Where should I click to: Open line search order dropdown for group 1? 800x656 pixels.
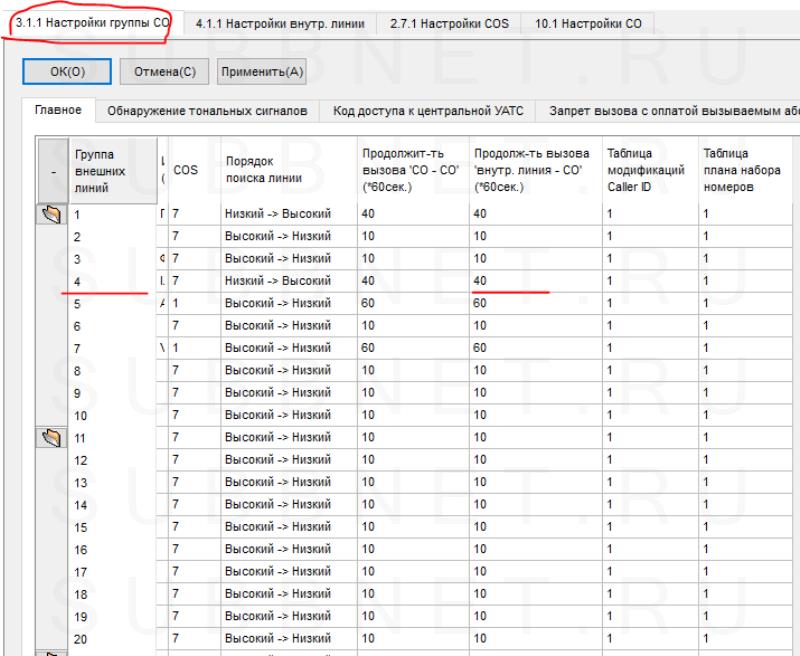pos(286,214)
